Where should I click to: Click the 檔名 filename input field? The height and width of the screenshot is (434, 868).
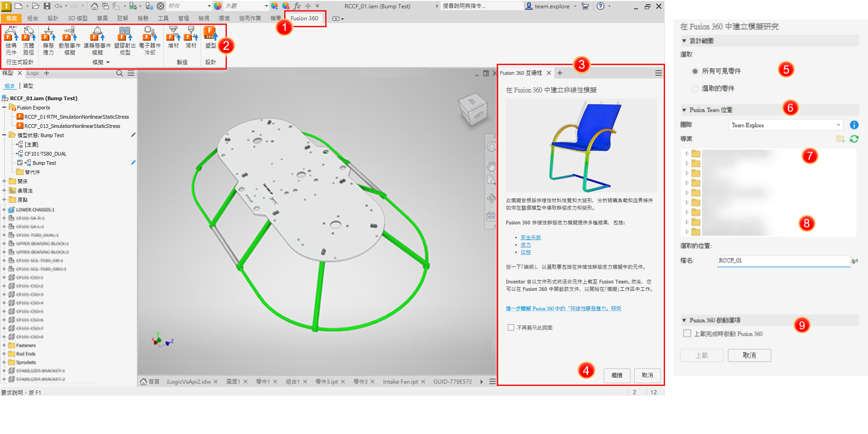(784, 261)
